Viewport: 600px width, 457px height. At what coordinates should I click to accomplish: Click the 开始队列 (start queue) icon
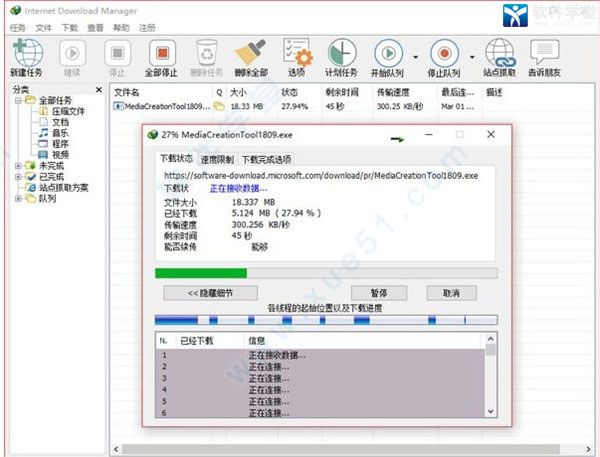[388, 53]
